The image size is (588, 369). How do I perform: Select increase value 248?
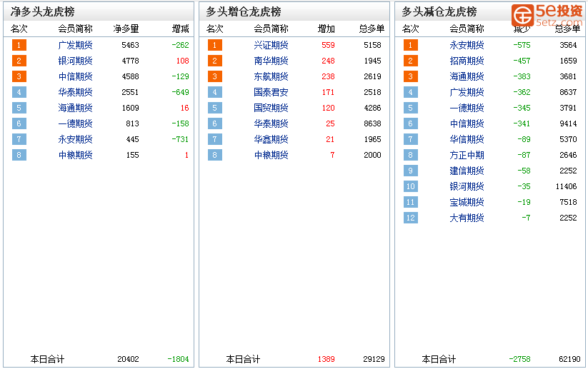coord(328,61)
